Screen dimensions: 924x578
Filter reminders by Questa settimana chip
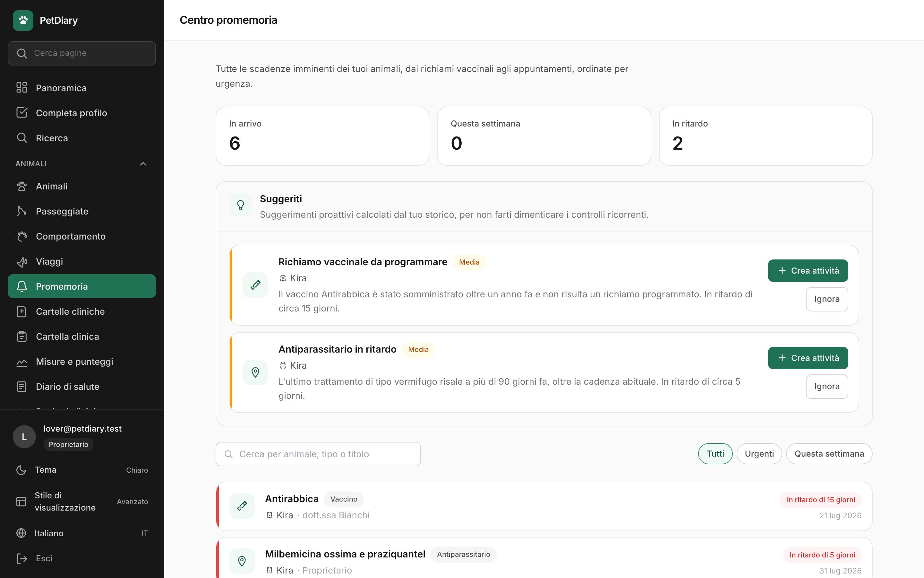[829, 454]
